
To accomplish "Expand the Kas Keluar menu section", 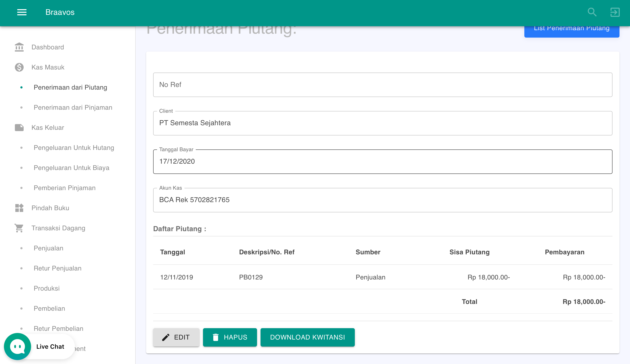I will coord(47,128).
